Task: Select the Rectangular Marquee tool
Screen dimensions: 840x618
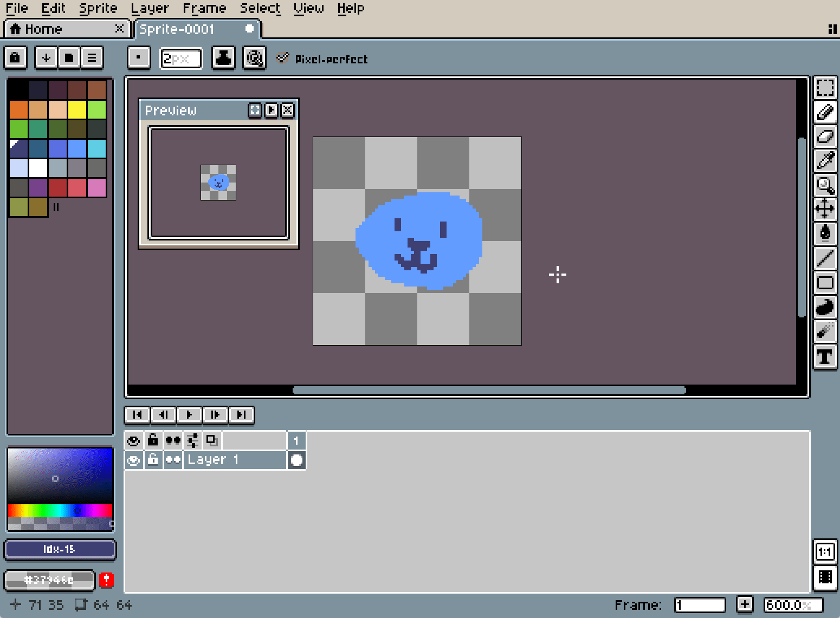Action: (x=825, y=88)
